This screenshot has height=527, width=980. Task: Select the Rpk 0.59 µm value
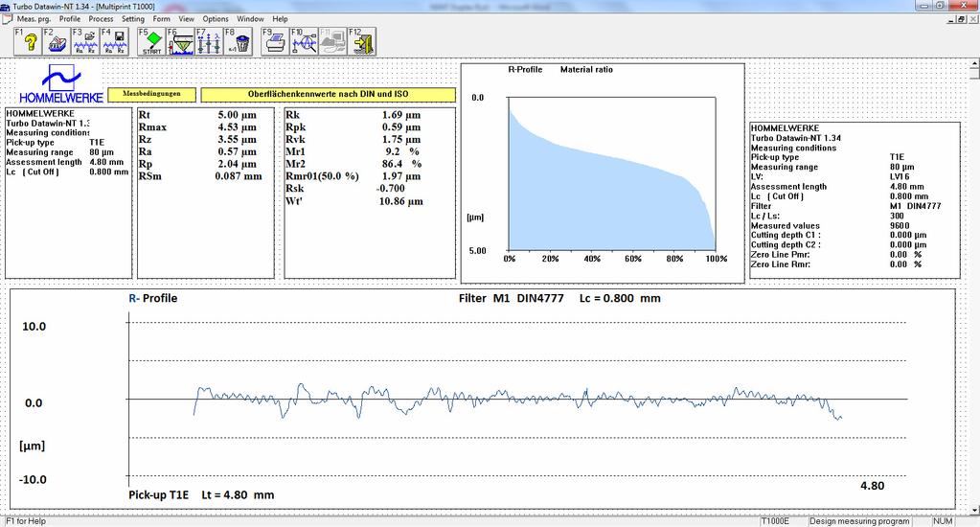[401, 126]
